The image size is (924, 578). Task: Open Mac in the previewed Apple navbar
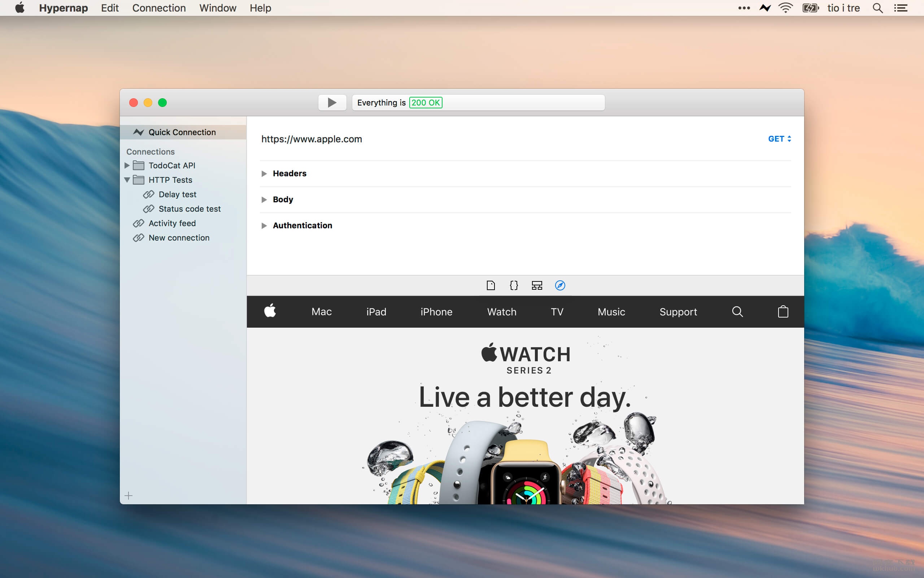(x=322, y=312)
